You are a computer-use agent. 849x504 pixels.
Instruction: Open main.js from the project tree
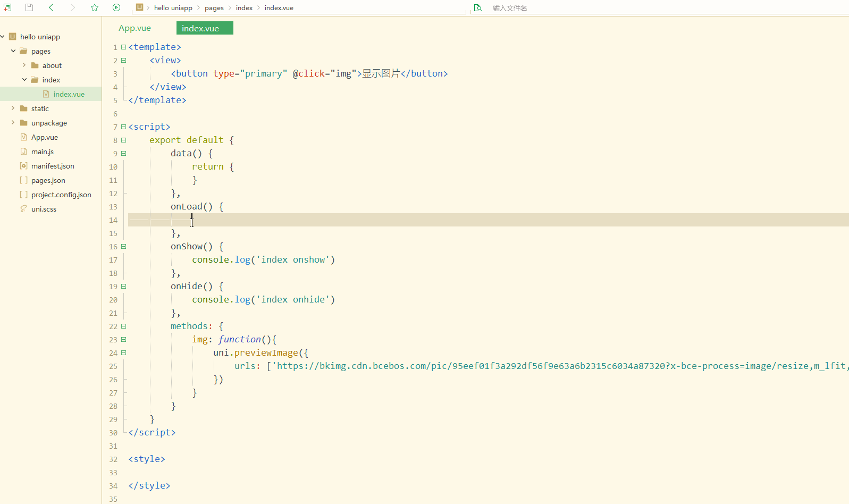tap(43, 152)
